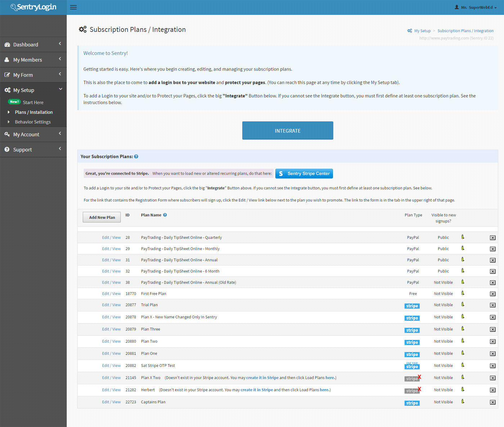Open Edit / View for First Free Plan
This screenshot has width=504, height=427.
click(x=111, y=294)
